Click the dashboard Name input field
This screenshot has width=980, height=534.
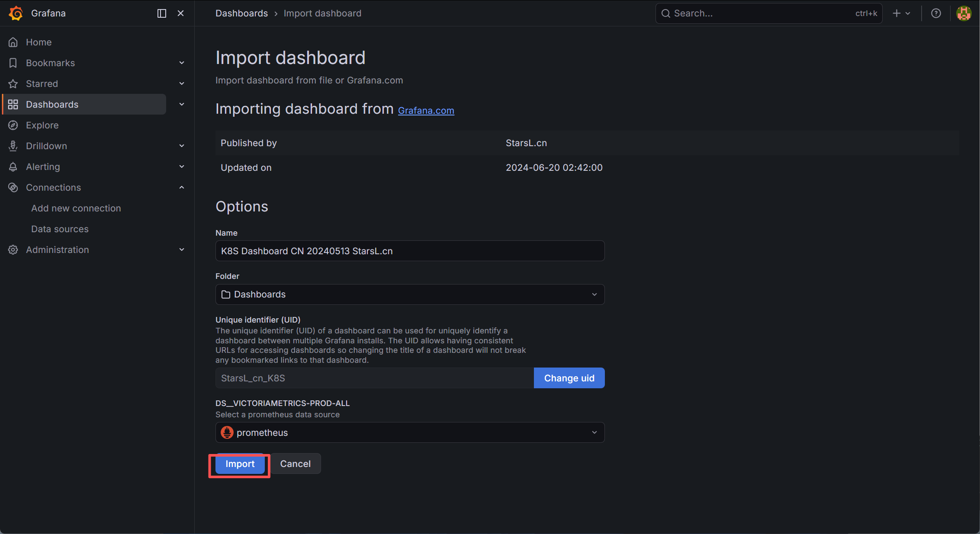(410, 251)
